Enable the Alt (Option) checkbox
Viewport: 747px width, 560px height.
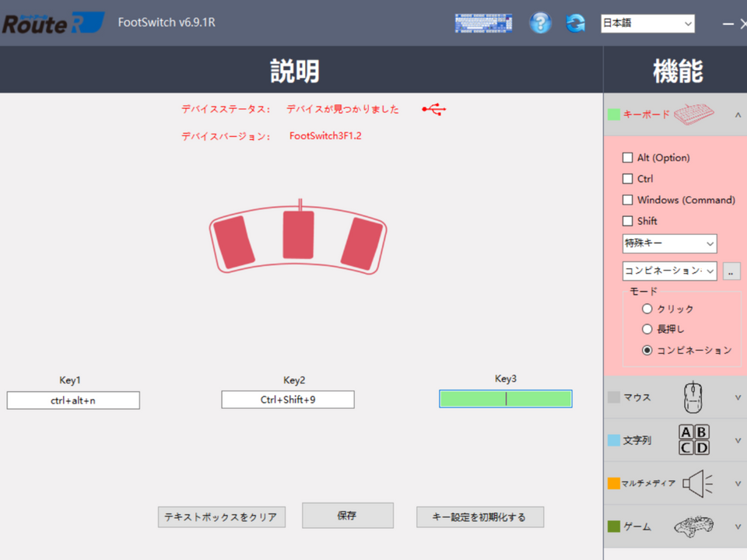tap(628, 158)
